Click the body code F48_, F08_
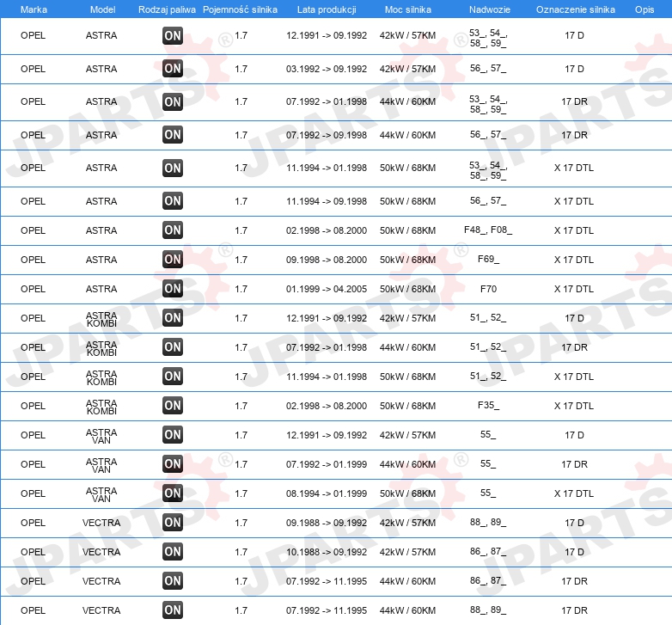This screenshot has width=672, height=625. pos(488,230)
